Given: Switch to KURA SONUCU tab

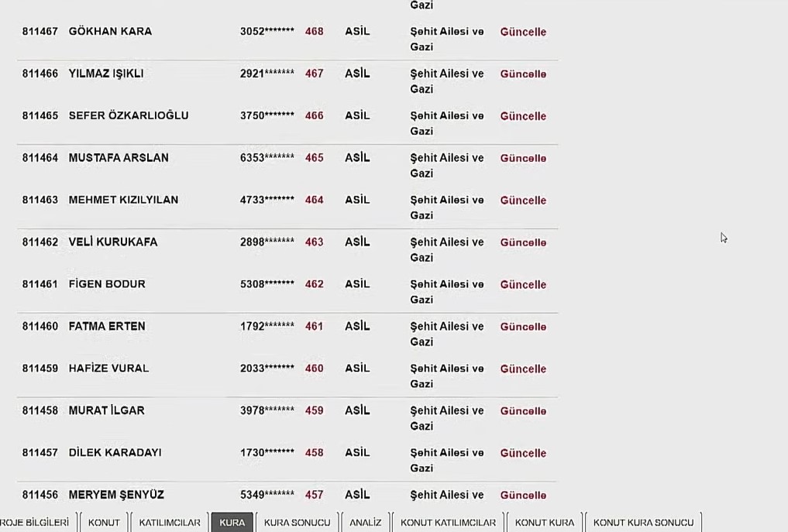Looking at the screenshot, I should click(297, 523).
